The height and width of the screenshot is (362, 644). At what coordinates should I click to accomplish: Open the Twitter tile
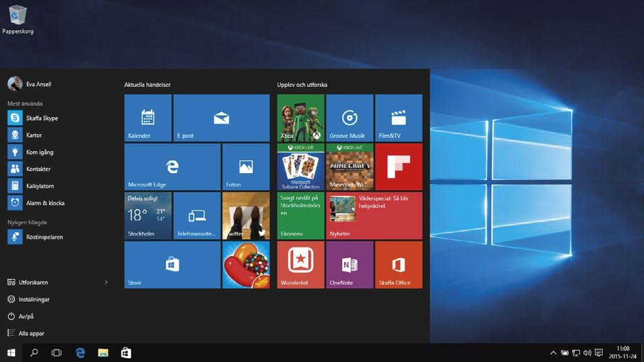246,215
